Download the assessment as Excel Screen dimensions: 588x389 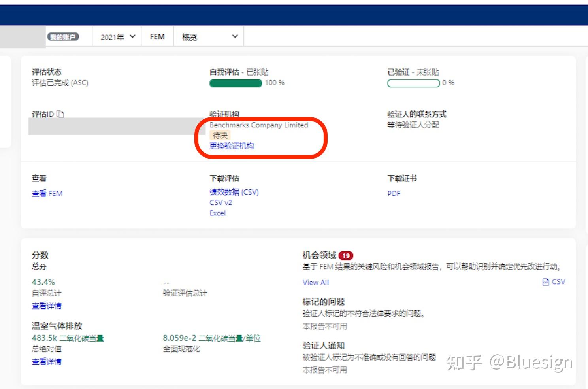click(217, 213)
